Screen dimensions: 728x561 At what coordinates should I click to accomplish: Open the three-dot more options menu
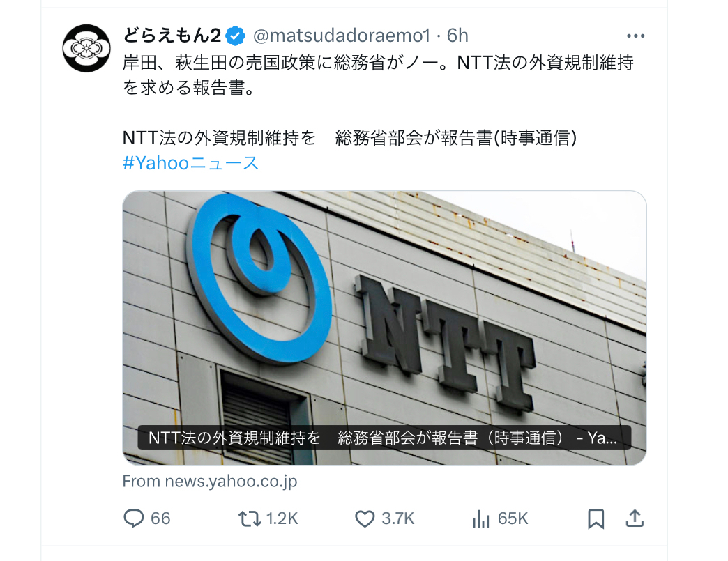pos(636,36)
